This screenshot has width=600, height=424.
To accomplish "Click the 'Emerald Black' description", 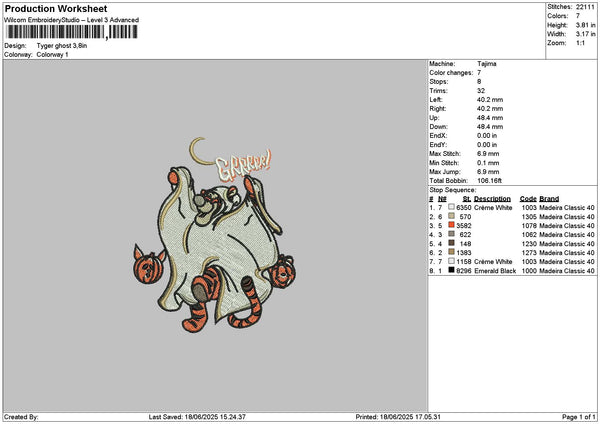I will tap(495, 271).
